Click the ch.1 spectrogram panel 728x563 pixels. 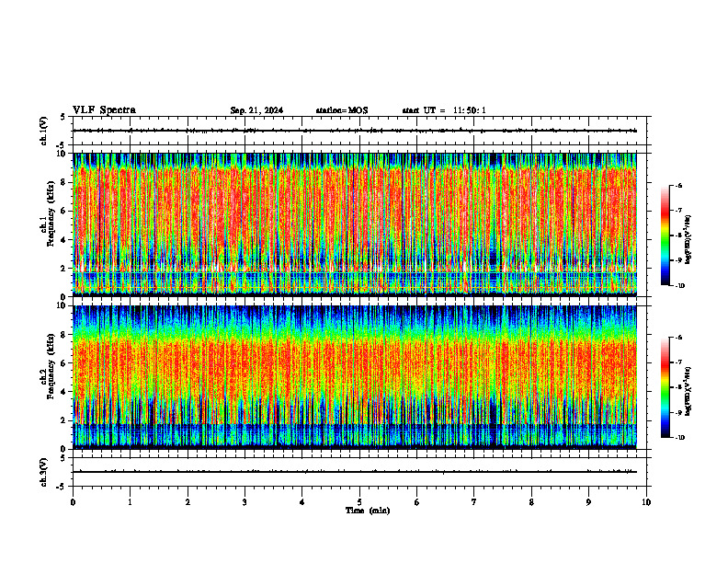pyautogui.click(x=355, y=224)
